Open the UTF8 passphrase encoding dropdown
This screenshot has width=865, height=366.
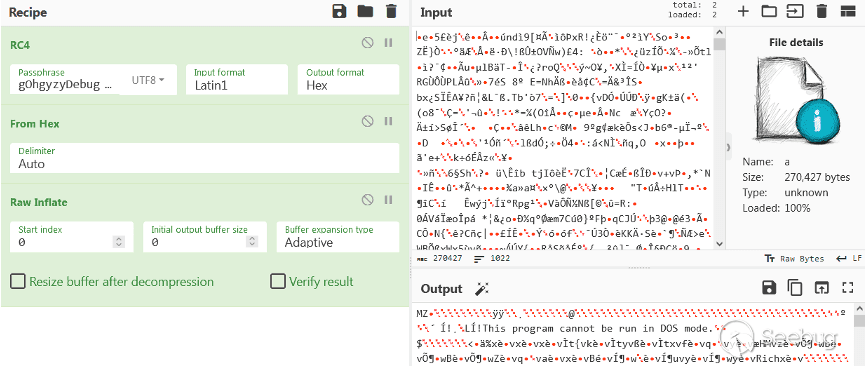(x=148, y=80)
